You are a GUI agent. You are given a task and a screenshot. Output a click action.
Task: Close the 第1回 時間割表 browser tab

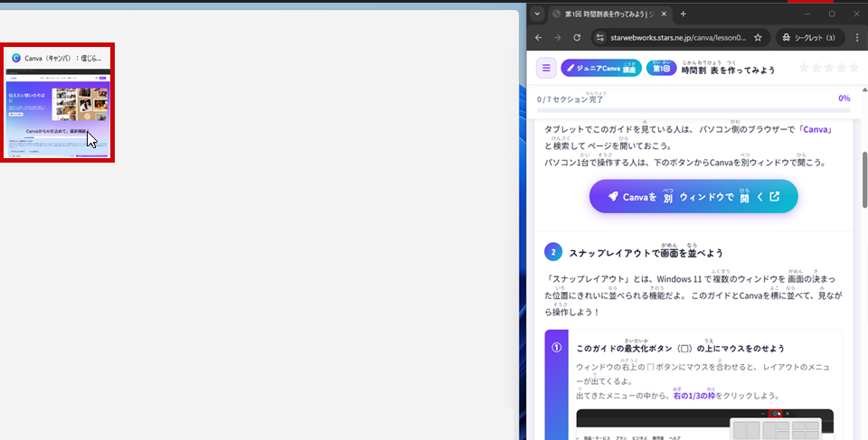coord(665,14)
